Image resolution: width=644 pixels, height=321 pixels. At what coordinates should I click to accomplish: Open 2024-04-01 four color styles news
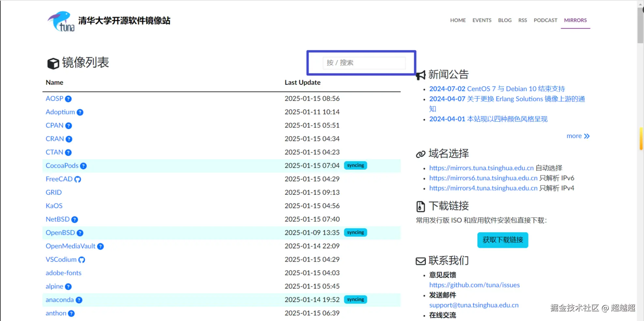click(488, 119)
